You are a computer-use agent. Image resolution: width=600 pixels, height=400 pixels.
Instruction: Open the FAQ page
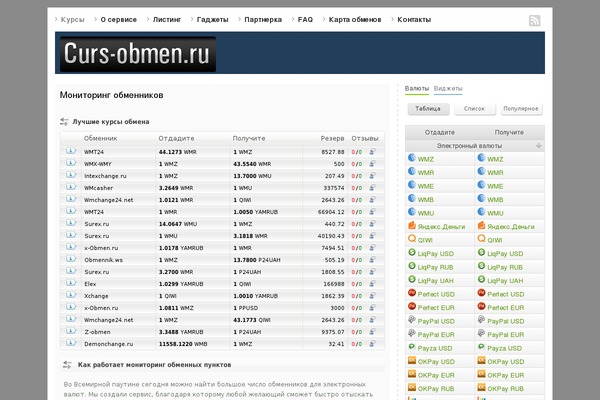tap(305, 20)
